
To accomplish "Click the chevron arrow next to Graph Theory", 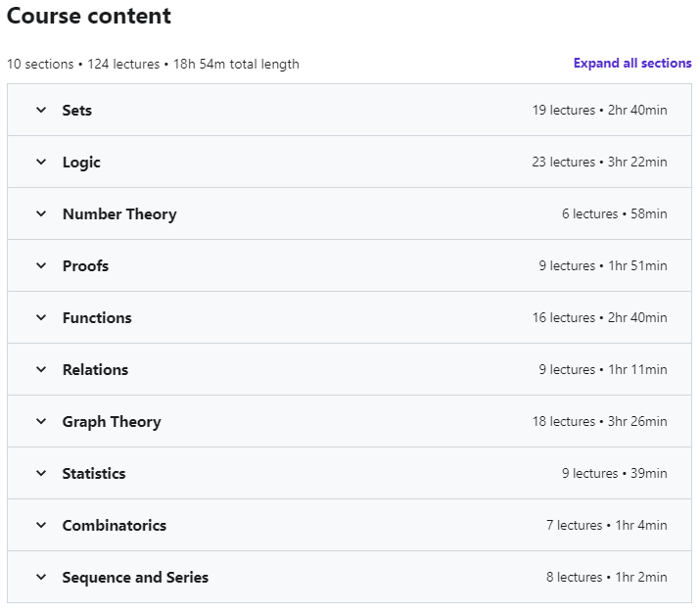I will 41,422.
